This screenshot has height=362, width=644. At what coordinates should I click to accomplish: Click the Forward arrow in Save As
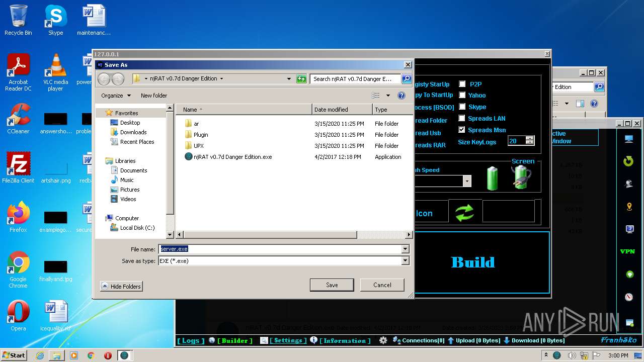point(118,79)
